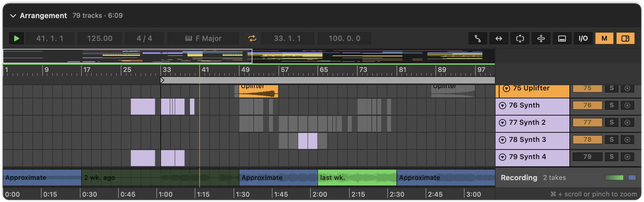Unfold the 79 Synth 4 track arrow

[502, 157]
